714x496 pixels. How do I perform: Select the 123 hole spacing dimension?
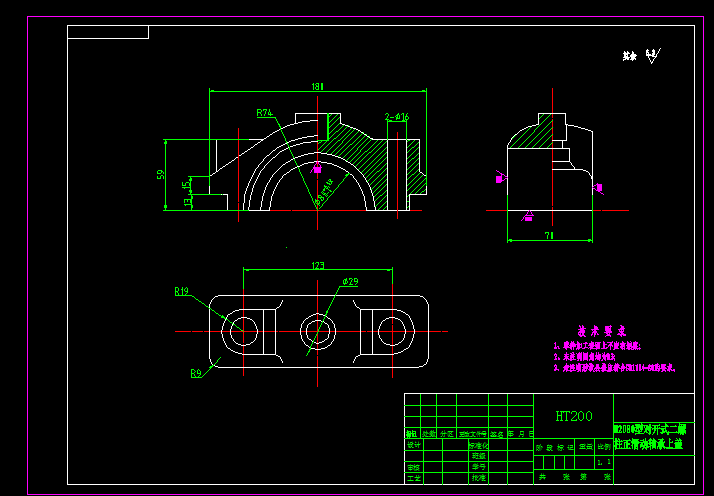click(x=318, y=266)
